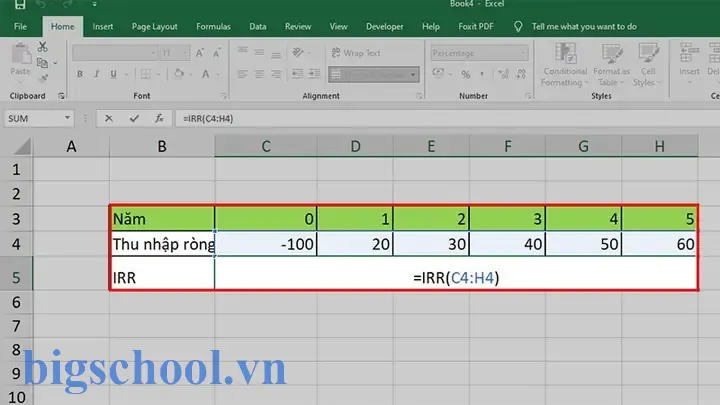The width and height of the screenshot is (720, 405).
Task: Click the Paste clipboard icon
Action: [x=20, y=54]
